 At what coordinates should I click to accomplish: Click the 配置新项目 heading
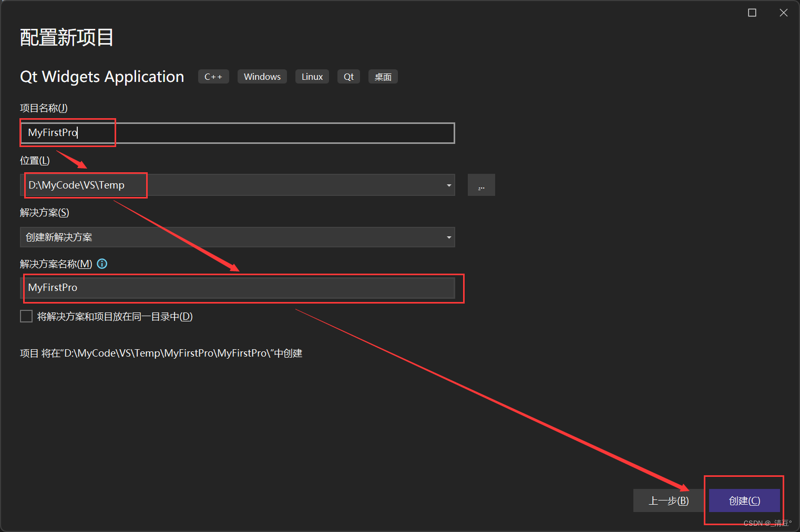(67, 37)
